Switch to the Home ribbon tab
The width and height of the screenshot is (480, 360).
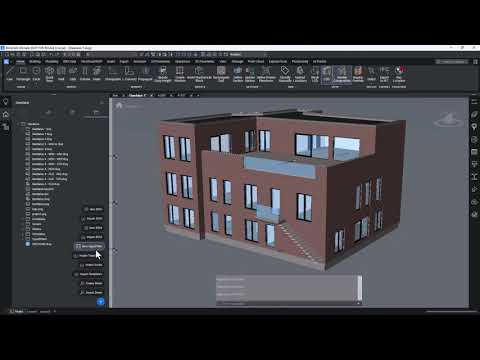(x=20, y=62)
